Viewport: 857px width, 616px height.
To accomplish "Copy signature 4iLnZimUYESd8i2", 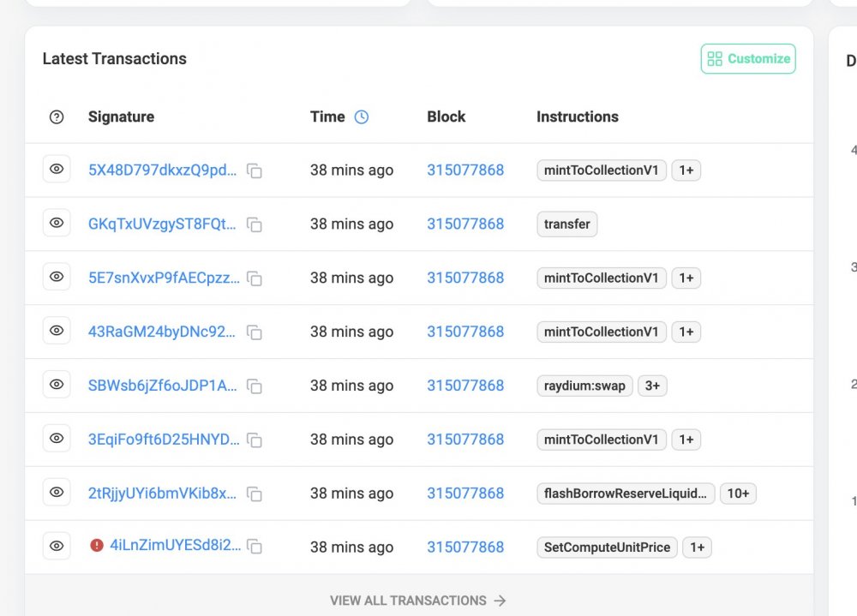I will click(255, 546).
